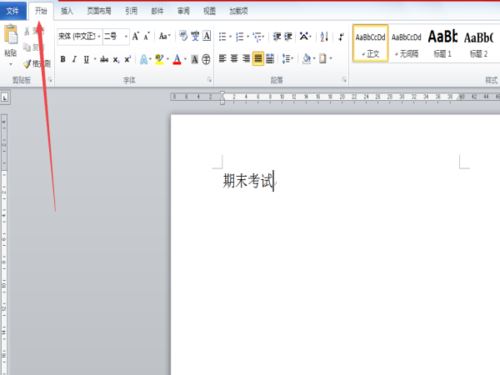Expand the Paste options arrow under 粘贴
This screenshot has height=375, width=500.
click(11, 64)
